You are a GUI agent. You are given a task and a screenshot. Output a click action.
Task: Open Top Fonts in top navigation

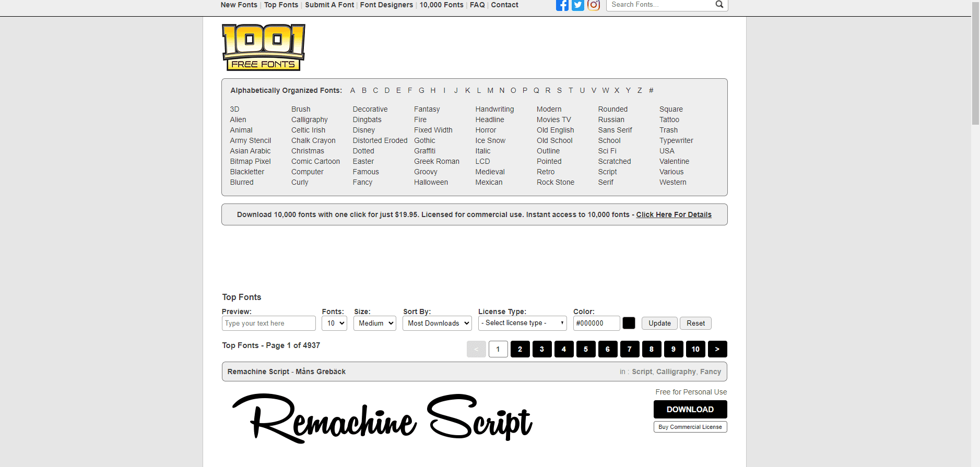click(x=281, y=5)
